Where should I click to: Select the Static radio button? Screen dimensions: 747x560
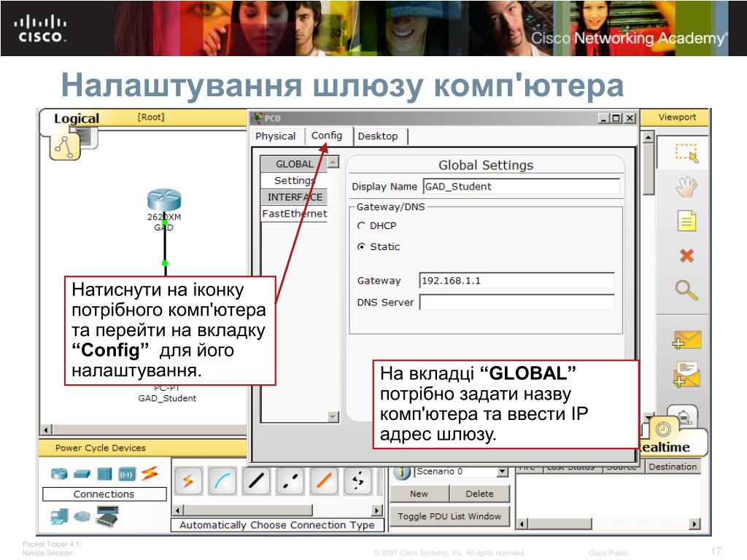pos(361,246)
